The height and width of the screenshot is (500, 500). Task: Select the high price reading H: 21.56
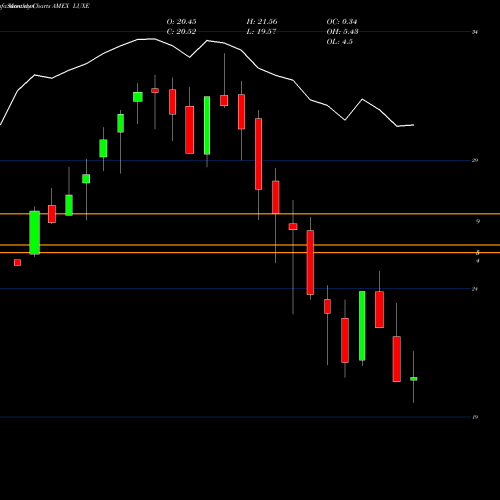[x=262, y=22]
